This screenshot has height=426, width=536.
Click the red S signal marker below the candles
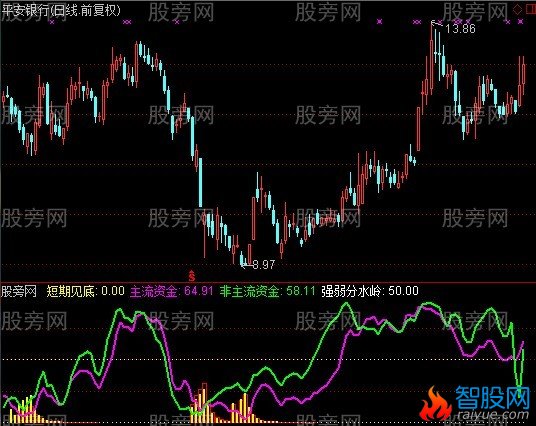[x=192, y=275]
